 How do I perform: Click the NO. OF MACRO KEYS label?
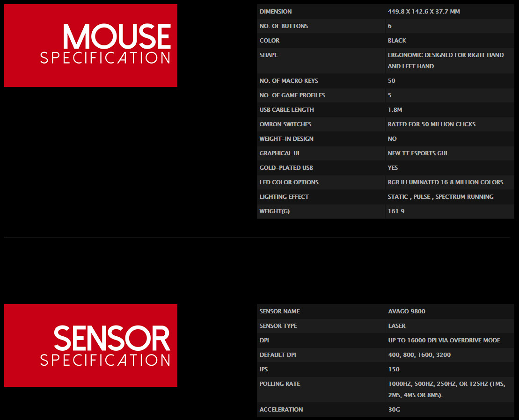tap(289, 81)
